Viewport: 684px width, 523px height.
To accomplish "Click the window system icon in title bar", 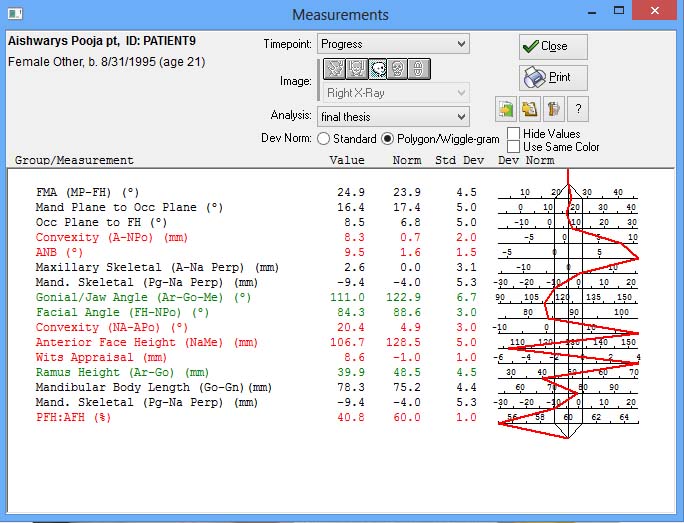I will pyautogui.click(x=15, y=15).
